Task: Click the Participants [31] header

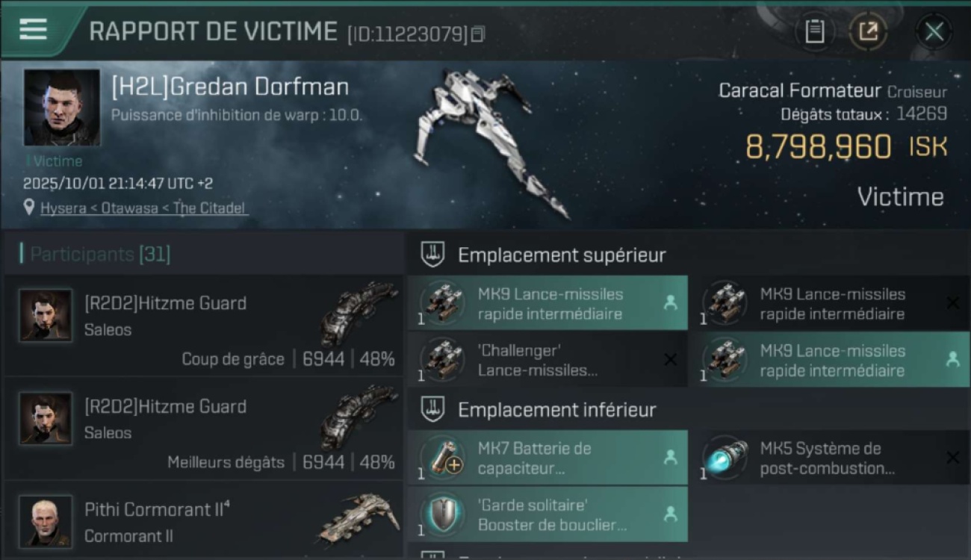Action: tap(100, 254)
